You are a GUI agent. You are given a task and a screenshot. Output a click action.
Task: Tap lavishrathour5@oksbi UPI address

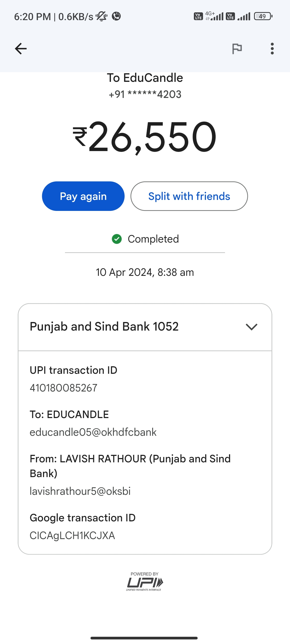point(80,491)
